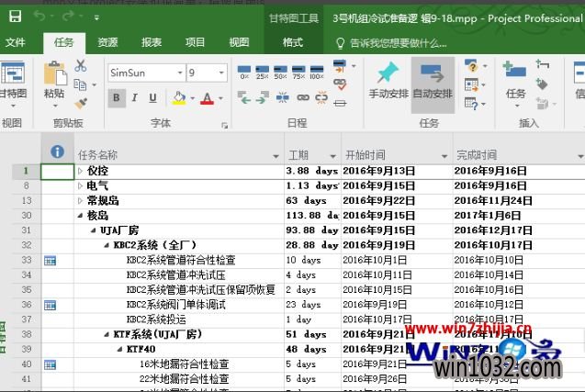Toggle Bold formatting button
The image size is (585, 392).
pyautogui.click(x=117, y=98)
